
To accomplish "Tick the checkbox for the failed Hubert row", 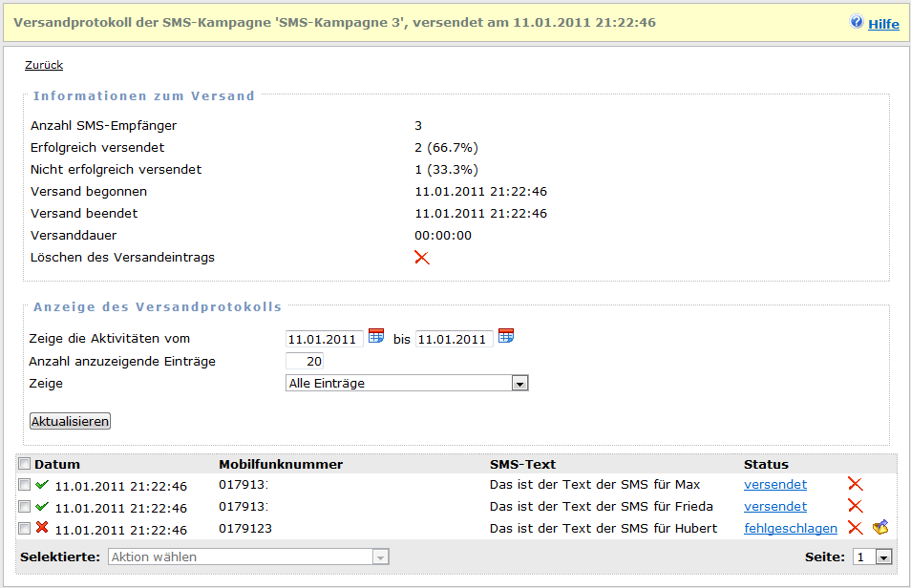I will 24,529.
